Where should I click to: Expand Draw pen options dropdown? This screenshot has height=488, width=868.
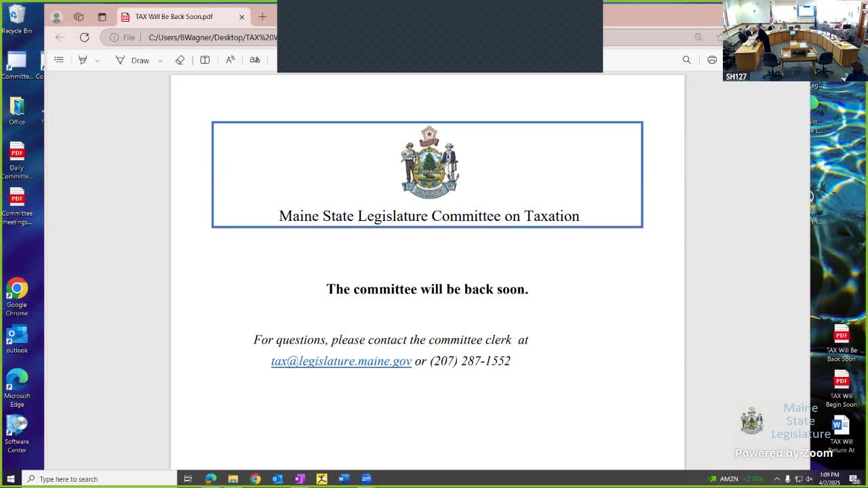(160, 60)
